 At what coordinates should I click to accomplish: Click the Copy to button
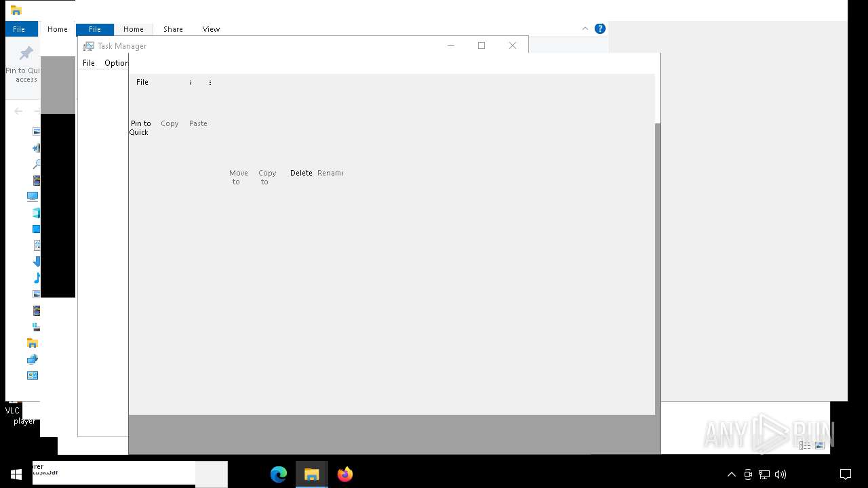click(267, 177)
